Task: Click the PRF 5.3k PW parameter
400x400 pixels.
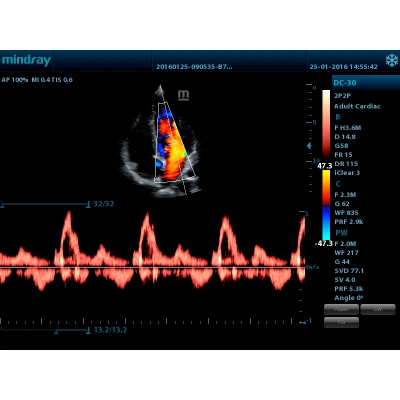Action: 349,289
